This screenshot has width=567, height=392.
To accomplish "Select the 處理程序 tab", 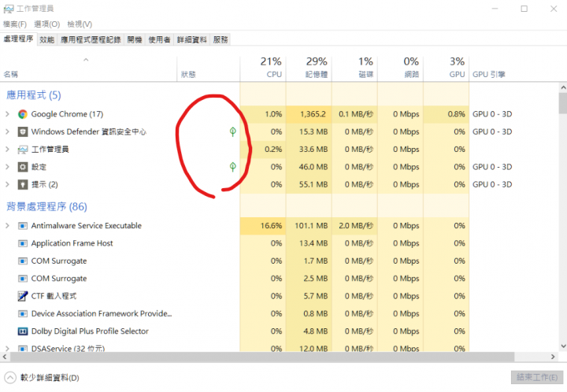I will 18,39.
